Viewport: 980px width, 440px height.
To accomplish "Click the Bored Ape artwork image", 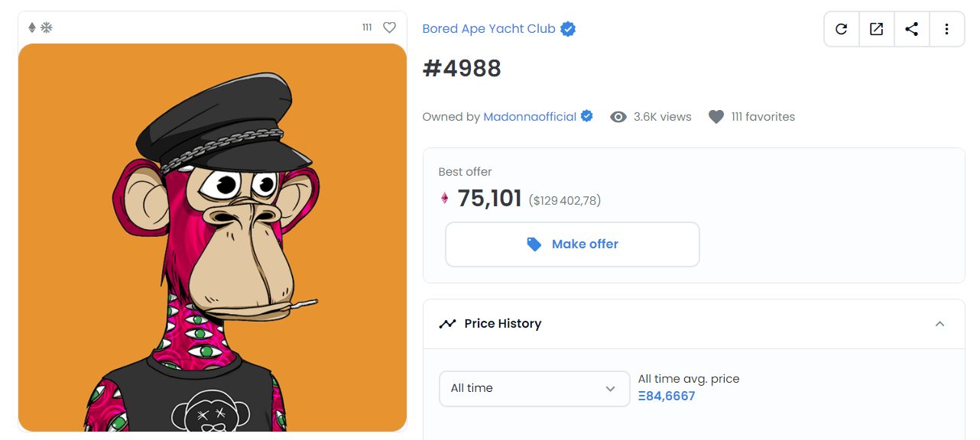I will pos(213,235).
